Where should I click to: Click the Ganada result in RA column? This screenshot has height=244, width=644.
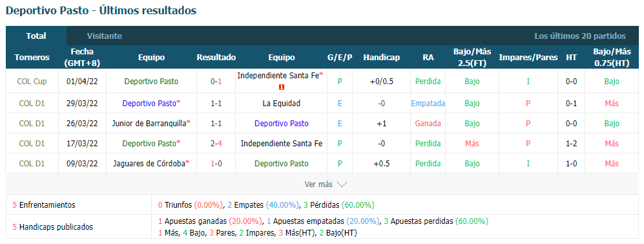click(x=428, y=124)
